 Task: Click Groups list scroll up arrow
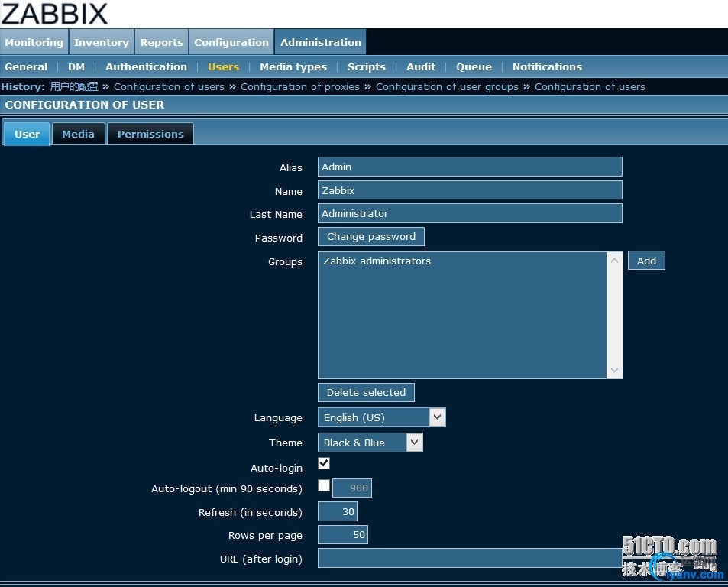pyautogui.click(x=614, y=261)
